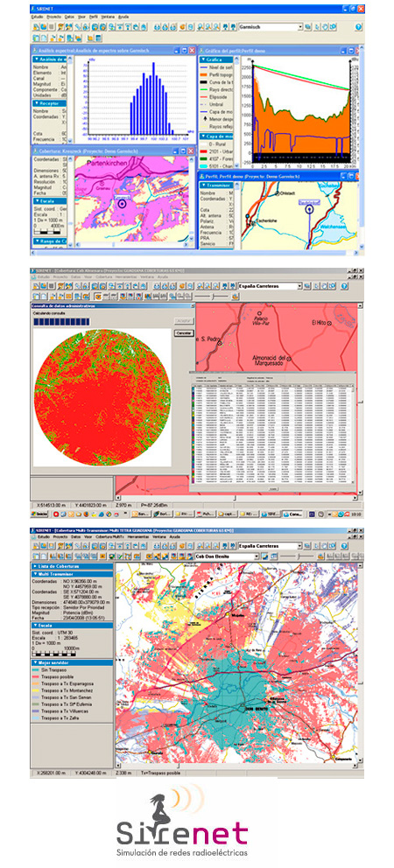Image resolution: width=394 pixels, height=868 pixels.
Task: Open the España Carreteras dropdown in the Multi TETRA window
Action: (299, 546)
